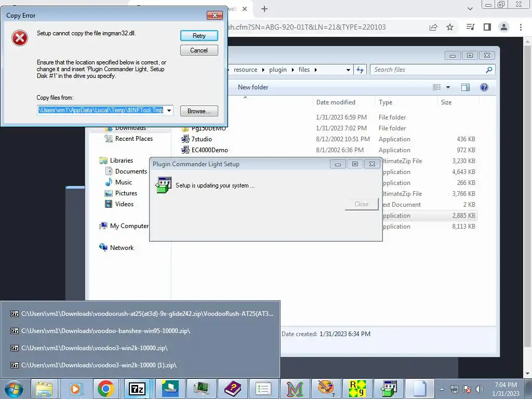Click Chrome's share page icon

tap(433, 27)
